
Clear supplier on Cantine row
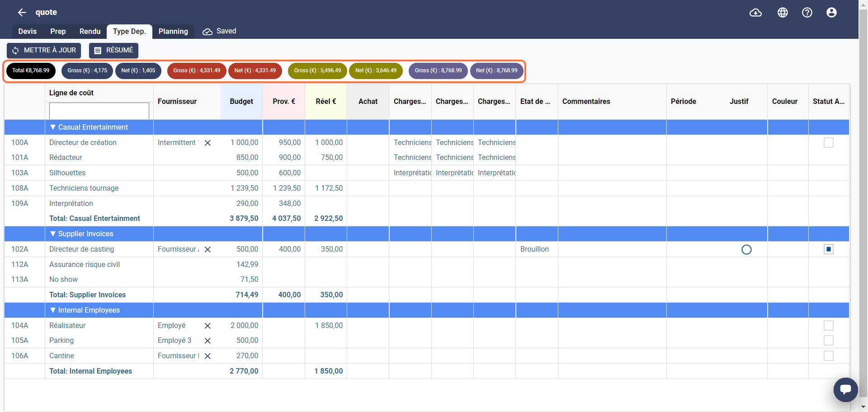point(208,356)
